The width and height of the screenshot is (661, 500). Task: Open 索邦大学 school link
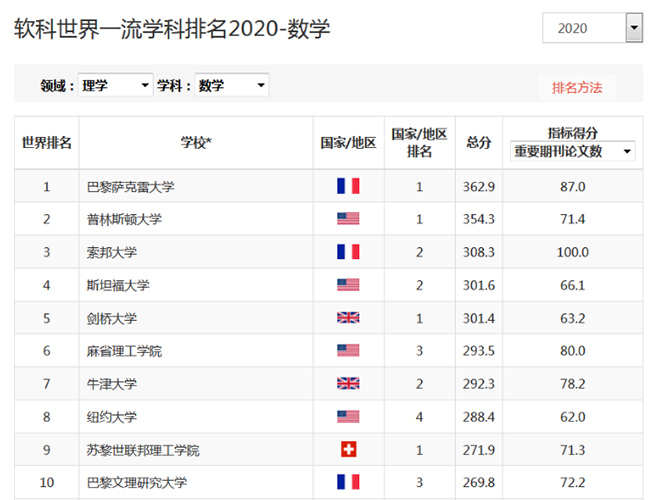112,252
